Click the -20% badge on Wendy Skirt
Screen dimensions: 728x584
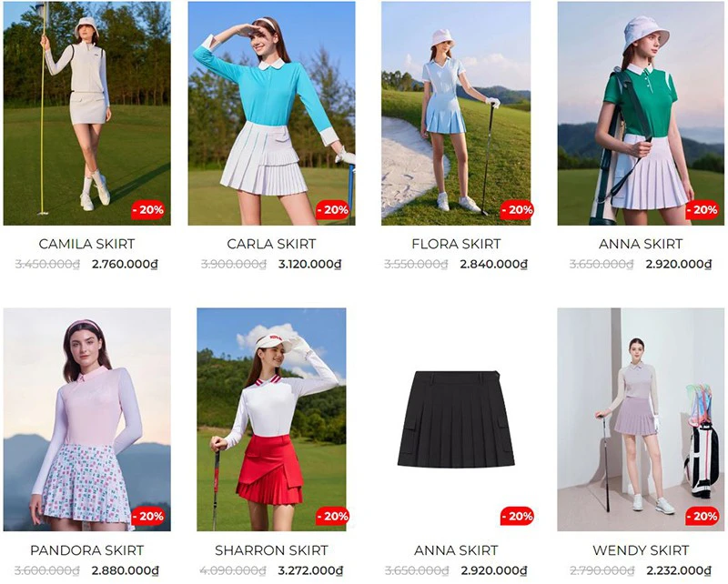[x=702, y=516]
